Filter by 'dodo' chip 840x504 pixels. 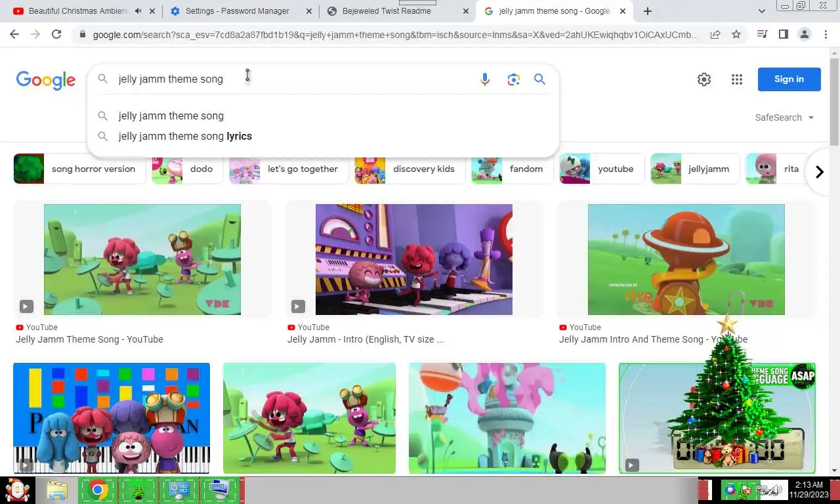[187, 169]
